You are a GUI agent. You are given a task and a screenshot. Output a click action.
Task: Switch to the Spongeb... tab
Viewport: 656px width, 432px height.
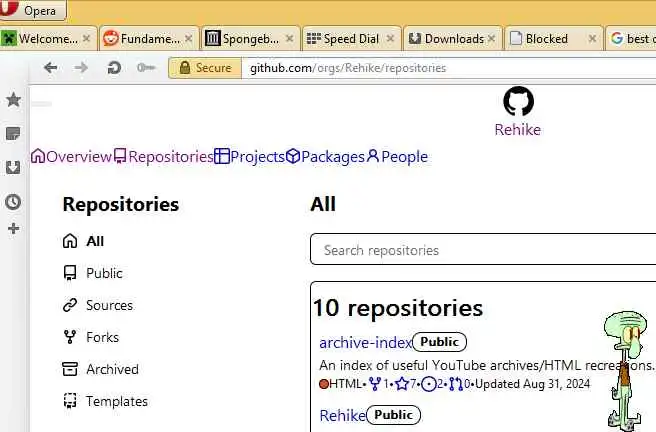pos(250,39)
